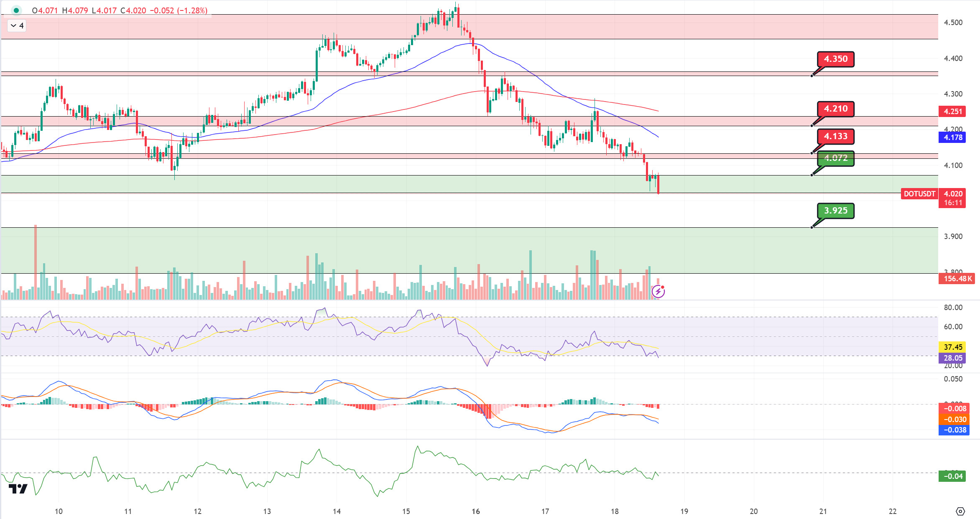Click date label 14 on time axis
The image size is (980, 519).
(337, 511)
